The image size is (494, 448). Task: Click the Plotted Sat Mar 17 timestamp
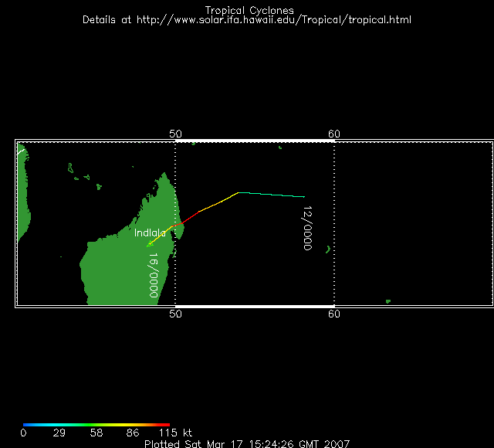(x=247, y=443)
